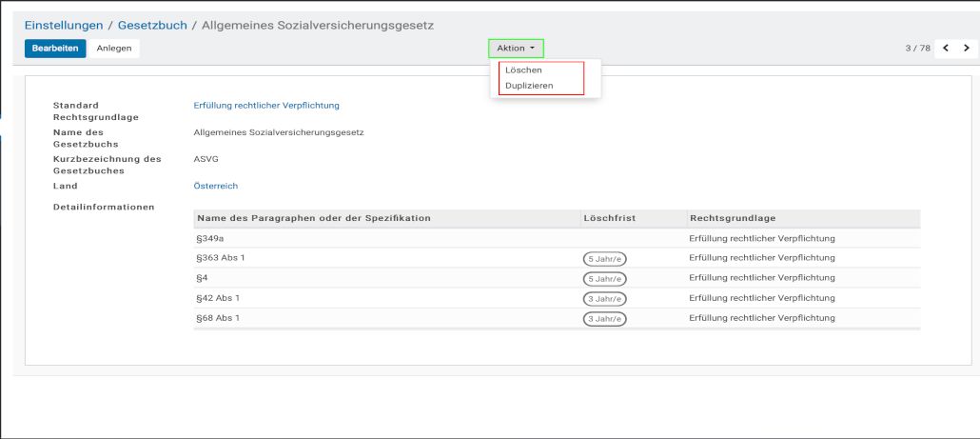The image size is (980, 439).
Task: Navigate to Einstellungen breadcrumb
Action: 64,25
